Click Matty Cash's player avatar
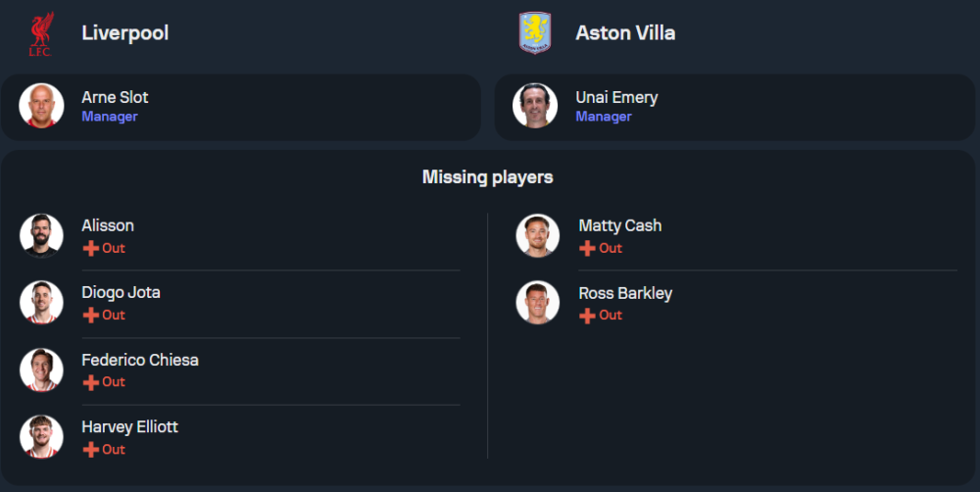 point(538,235)
